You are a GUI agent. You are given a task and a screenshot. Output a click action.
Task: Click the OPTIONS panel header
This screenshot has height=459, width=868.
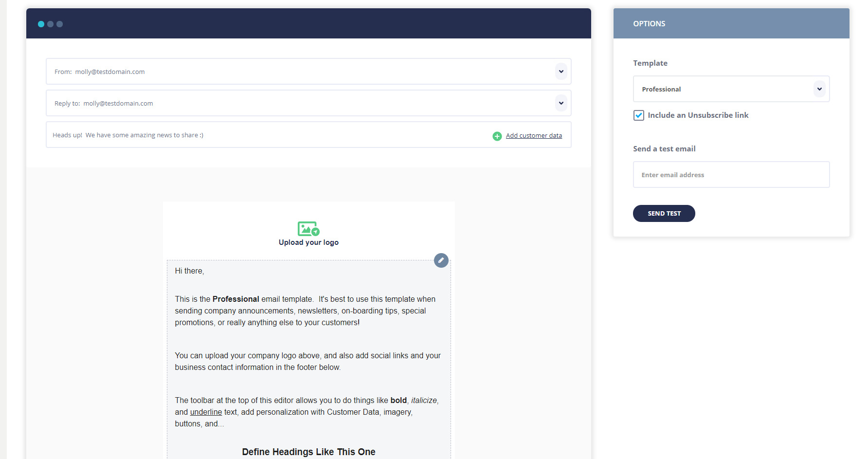pyautogui.click(x=731, y=23)
